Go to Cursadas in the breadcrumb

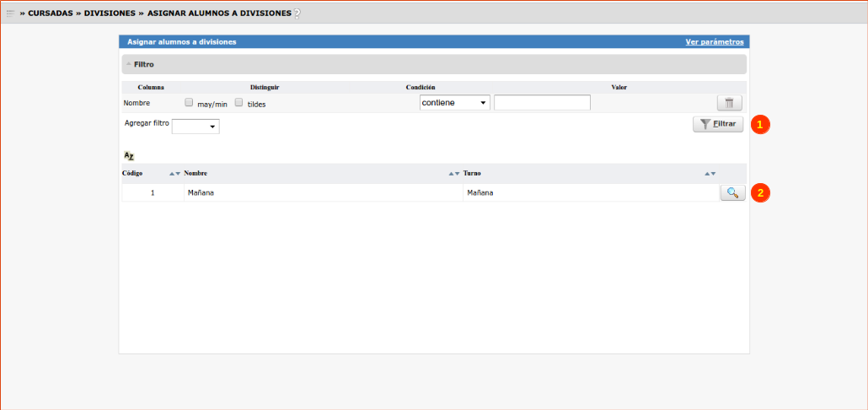(x=51, y=13)
